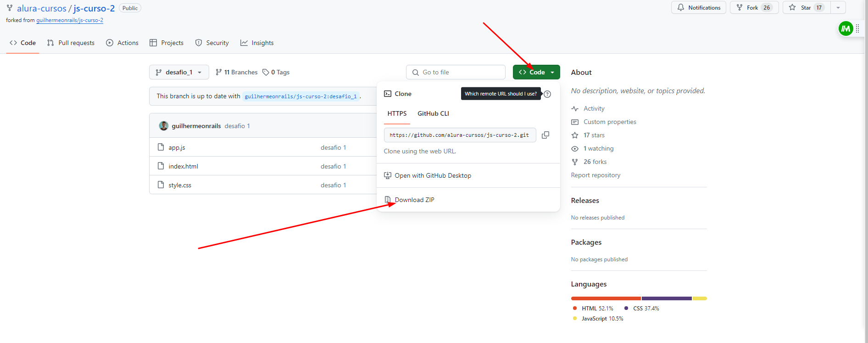868x343 pixels.
Task: Open the Code repository tab
Action: [22, 43]
